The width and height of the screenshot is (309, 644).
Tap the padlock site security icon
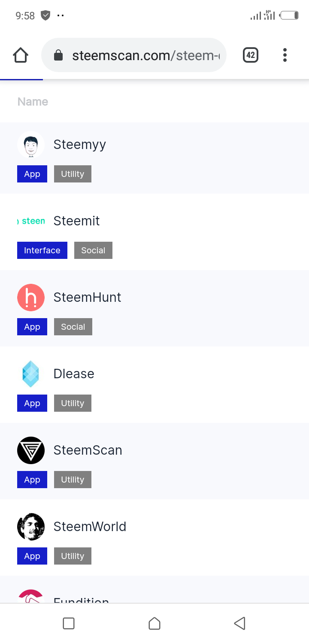click(x=58, y=55)
